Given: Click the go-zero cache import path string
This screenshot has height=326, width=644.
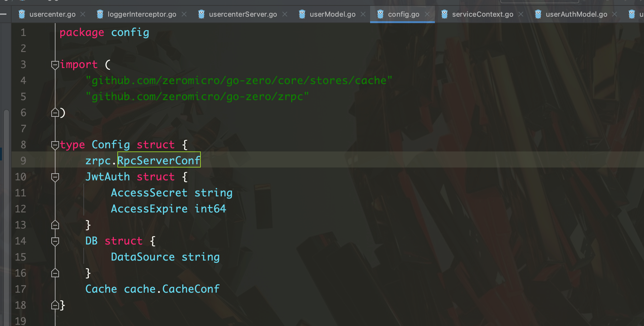Looking at the screenshot, I should tap(239, 81).
